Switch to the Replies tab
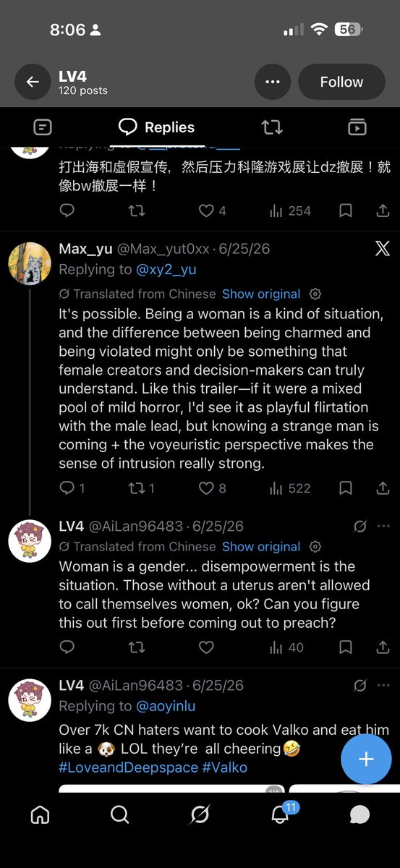 click(x=156, y=127)
